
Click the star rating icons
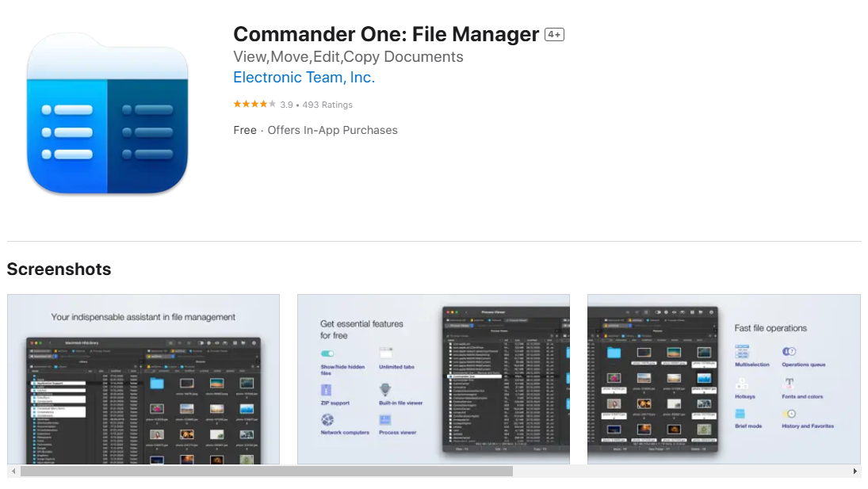pos(254,104)
